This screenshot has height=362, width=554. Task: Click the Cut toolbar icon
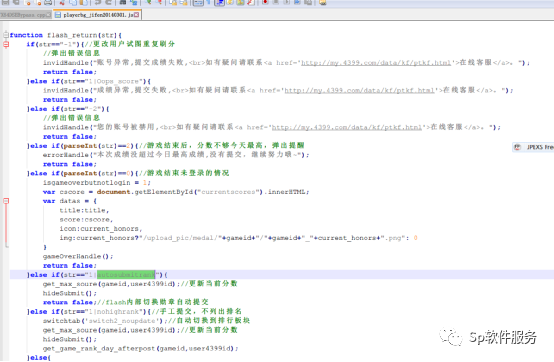[x=62, y=2]
